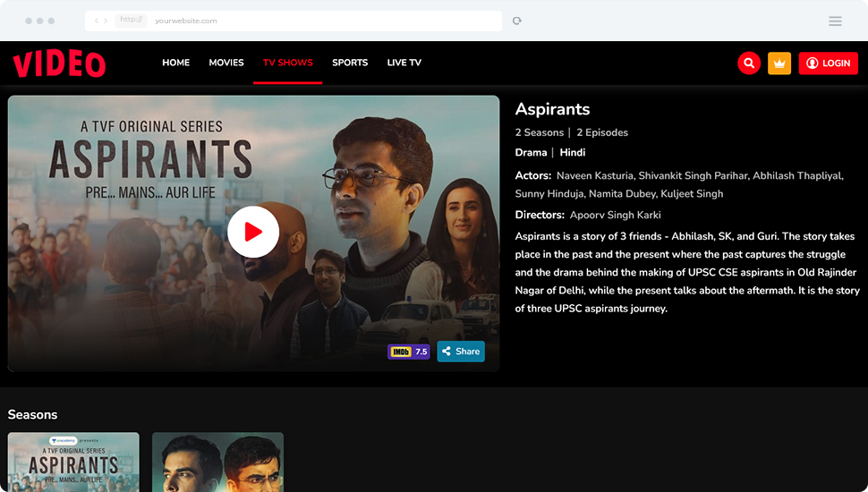Open the second season thumbnail

(x=217, y=462)
